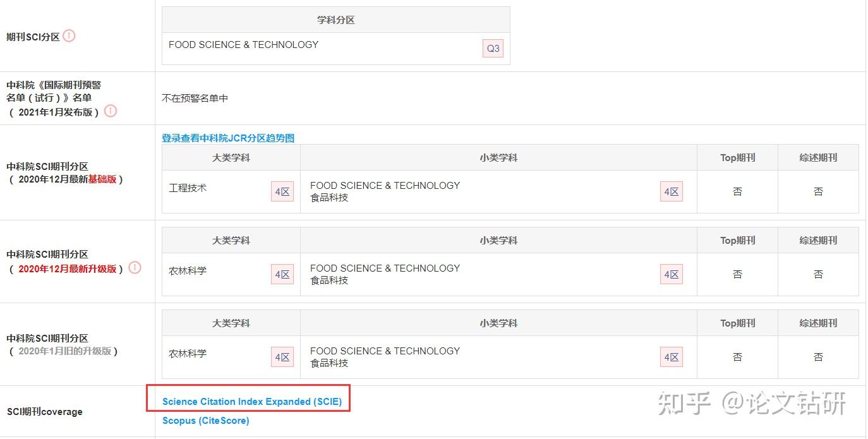Click 期刊SCI分区 row label
This screenshot has width=868, height=439.
tap(33, 37)
